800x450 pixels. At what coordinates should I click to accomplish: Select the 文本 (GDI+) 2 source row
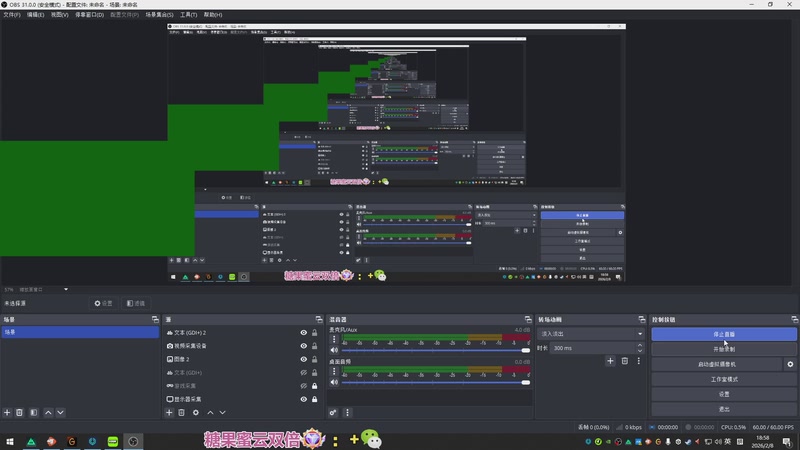(243, 333)
